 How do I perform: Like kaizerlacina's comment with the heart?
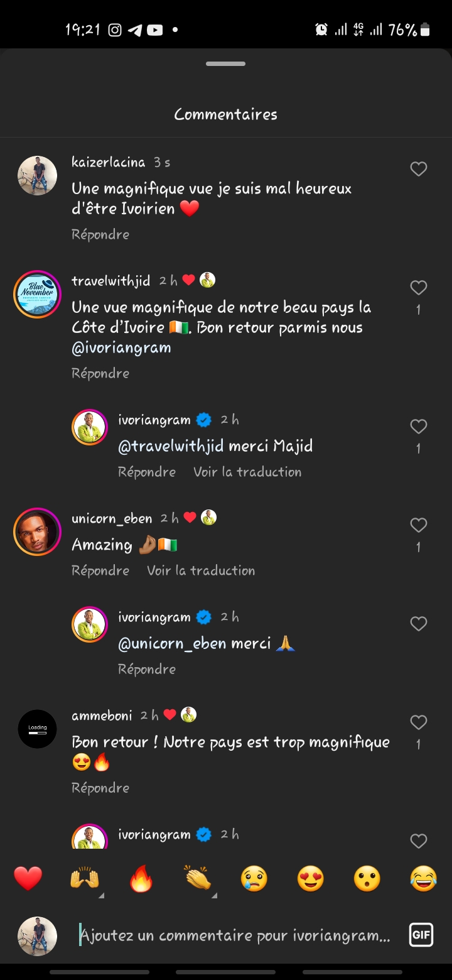[x=419, y=169]
